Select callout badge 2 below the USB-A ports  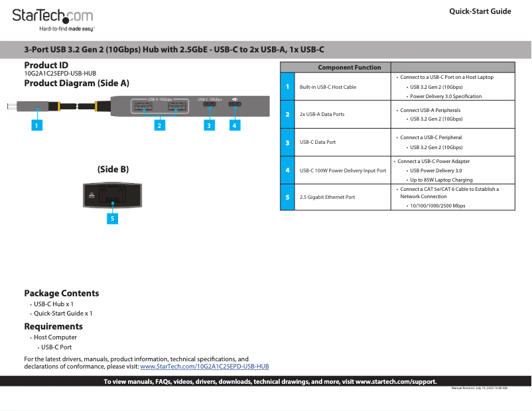pos(160,125)
